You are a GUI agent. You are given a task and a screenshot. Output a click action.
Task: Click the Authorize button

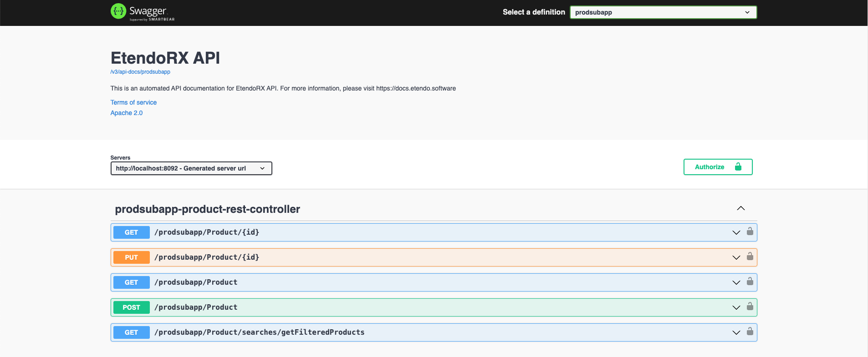click(718, 167)
